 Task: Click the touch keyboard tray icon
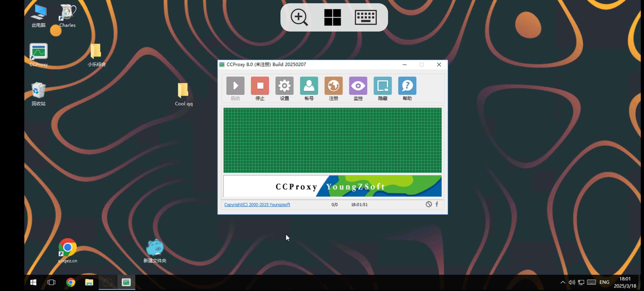(x=591, y=282)
